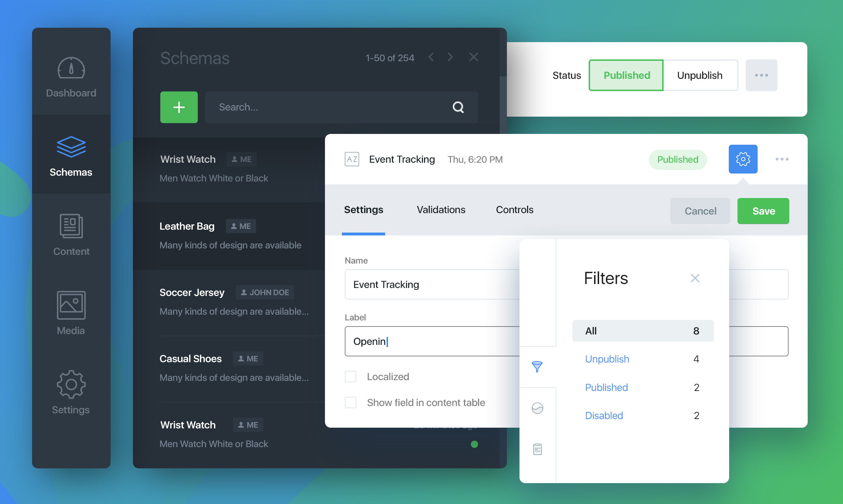The height and width of the screenshot is (504, 843).
Task: Filter by Unpublish link
Action: [x=607, y=359]
